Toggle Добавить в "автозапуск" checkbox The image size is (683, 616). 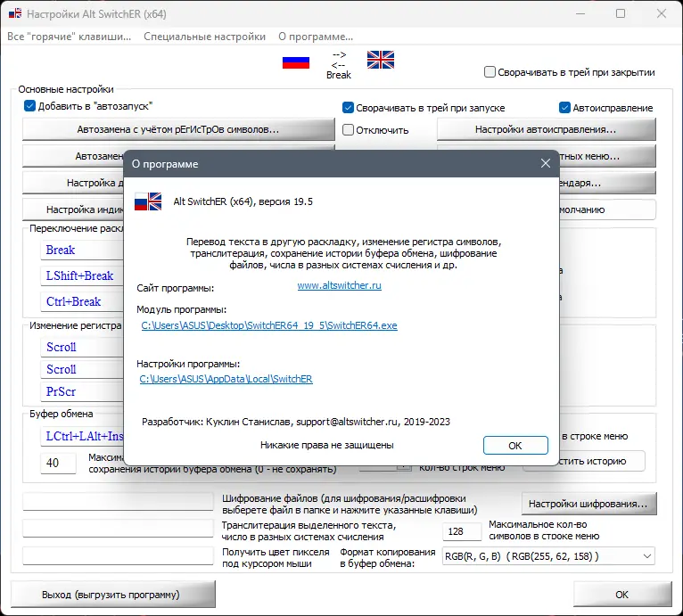(29, 106)
